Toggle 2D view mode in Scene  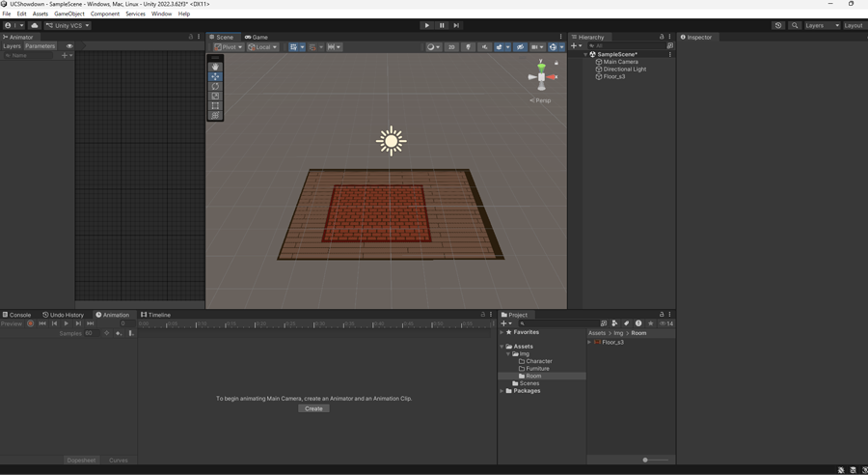pyautogui.click(x=450, y=47)
